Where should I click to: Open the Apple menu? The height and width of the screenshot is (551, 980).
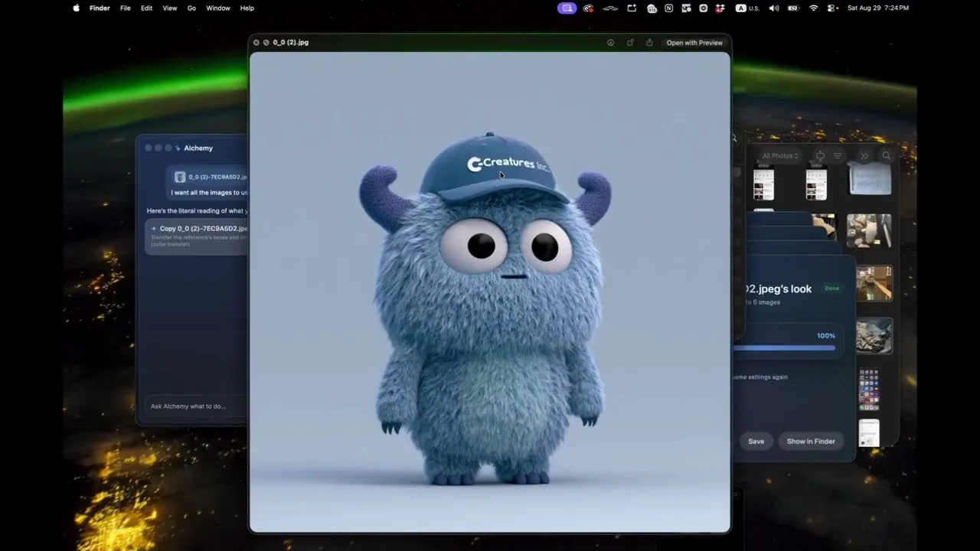pyautogui.click(x=76, y=8)
